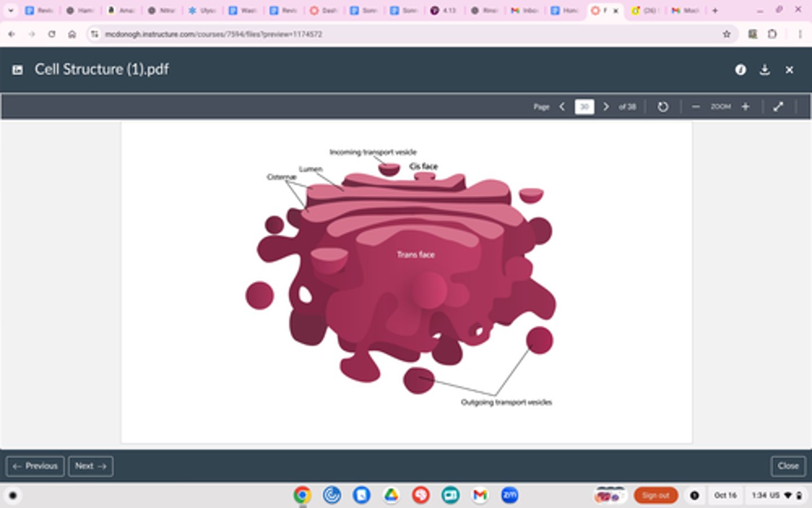The width and height of the screenshot is (812, 508).
Task: Click the browser back arrow
Action: tap(11, 34)
